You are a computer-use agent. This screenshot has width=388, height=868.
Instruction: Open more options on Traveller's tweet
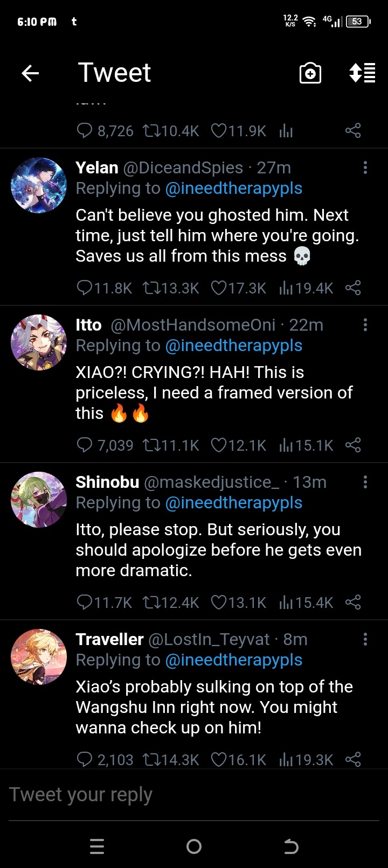coord(365,640)
